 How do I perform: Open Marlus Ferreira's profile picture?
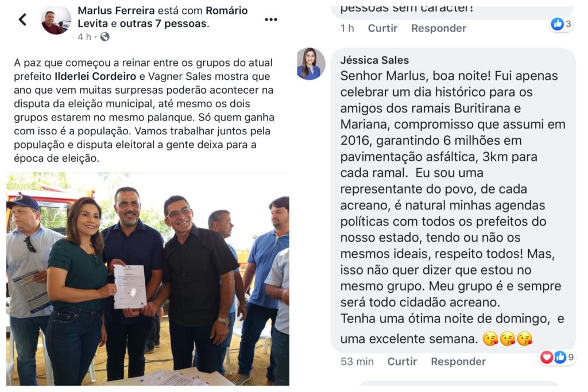tap(56, 20)
